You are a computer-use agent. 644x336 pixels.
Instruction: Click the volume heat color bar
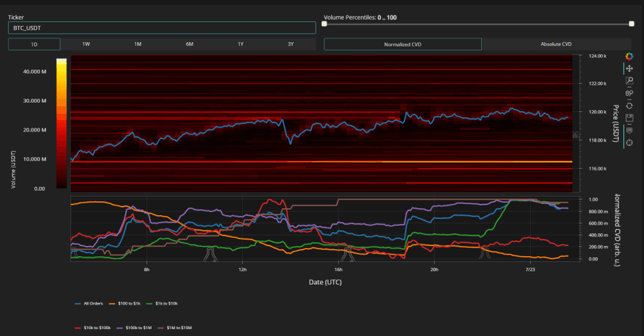[62, 123]
